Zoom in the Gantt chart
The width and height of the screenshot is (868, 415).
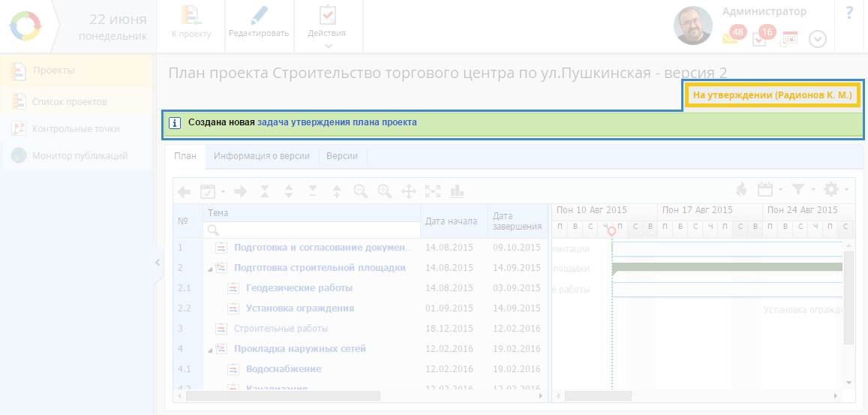coord(385,191)
